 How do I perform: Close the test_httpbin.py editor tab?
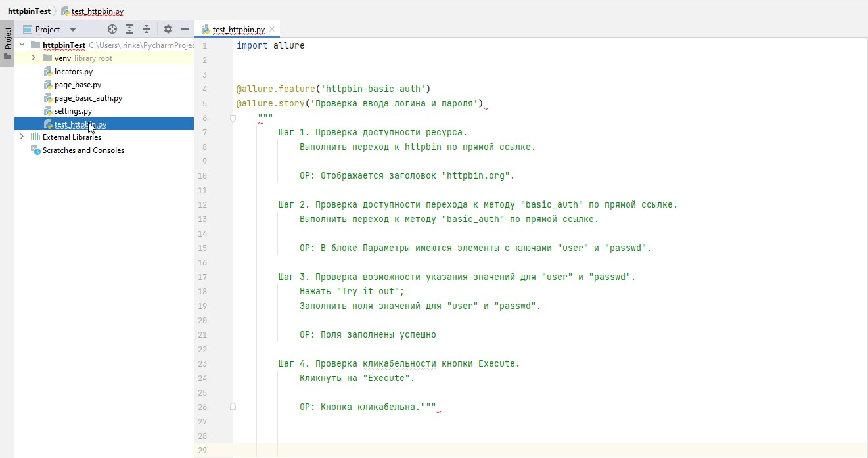point(273,30)
